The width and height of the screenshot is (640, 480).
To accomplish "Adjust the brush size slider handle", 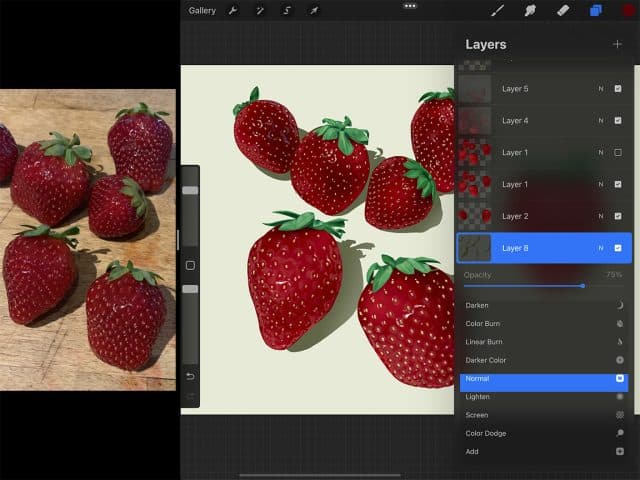I will (x=190, y=190).
